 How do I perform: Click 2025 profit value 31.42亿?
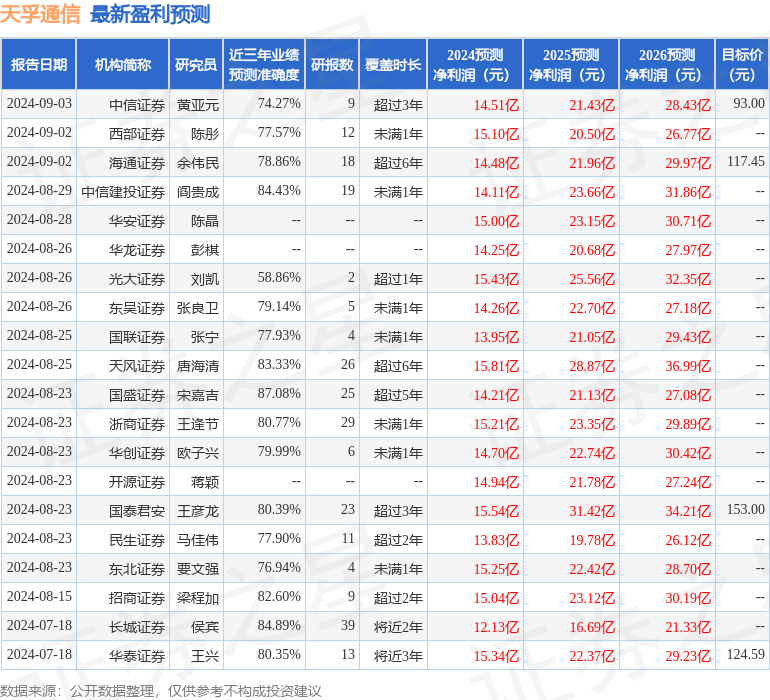coord(592,510)
